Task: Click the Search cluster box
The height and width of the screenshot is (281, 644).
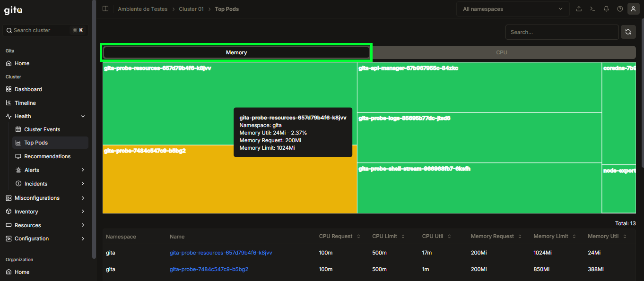Action: 45,30
